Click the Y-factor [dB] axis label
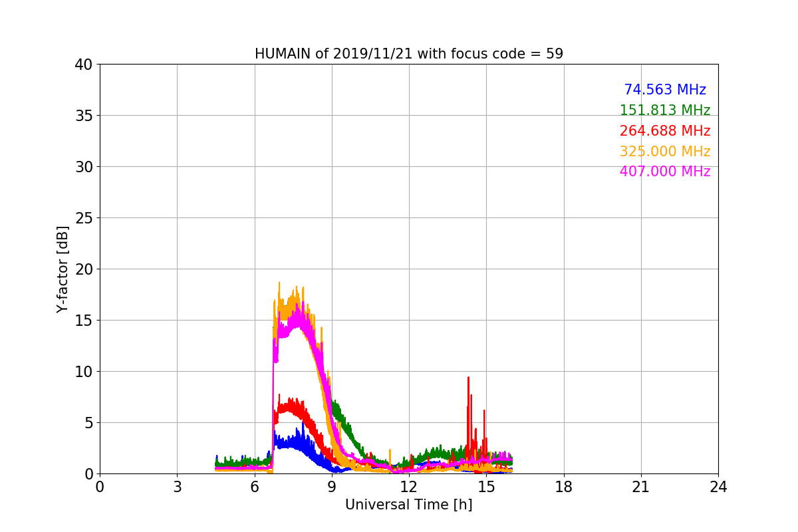This screenshot has height=532, width=798. 63,269
